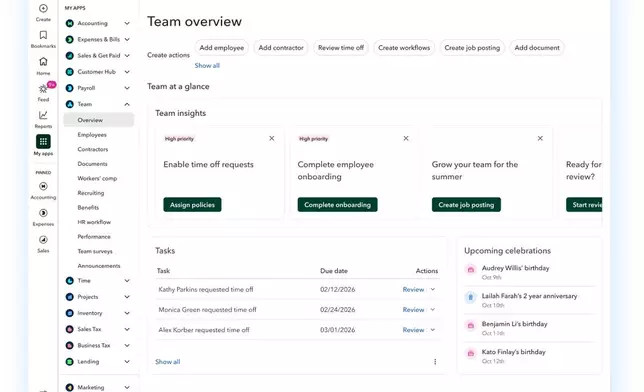This screenshot has height=392, width=644.
Task: Click the Sales Tax app icon
Action: 70,329
